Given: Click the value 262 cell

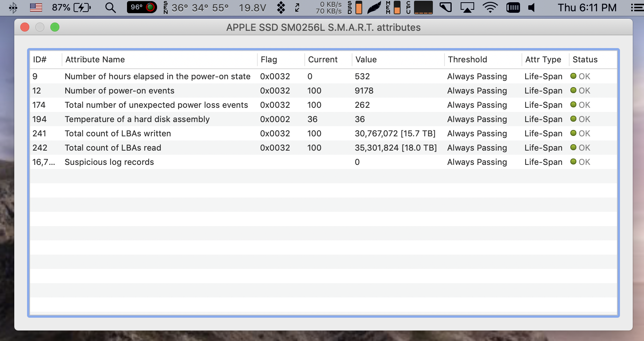Looking at the screenshot, I should click(x=362, y=105).
